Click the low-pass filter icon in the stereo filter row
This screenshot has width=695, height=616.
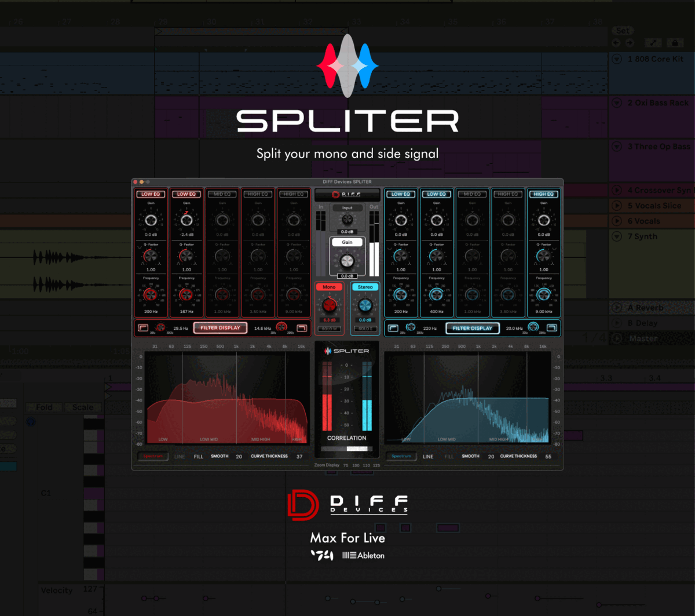(x=553, y=328)
